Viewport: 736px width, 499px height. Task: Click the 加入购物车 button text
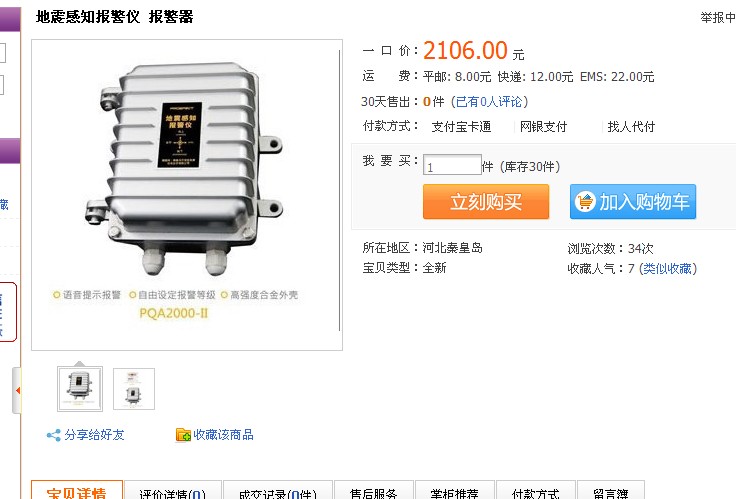[644, 202]
